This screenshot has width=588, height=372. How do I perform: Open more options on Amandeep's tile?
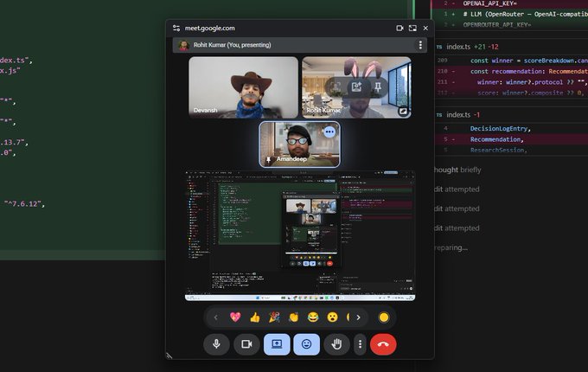[329, 131]
